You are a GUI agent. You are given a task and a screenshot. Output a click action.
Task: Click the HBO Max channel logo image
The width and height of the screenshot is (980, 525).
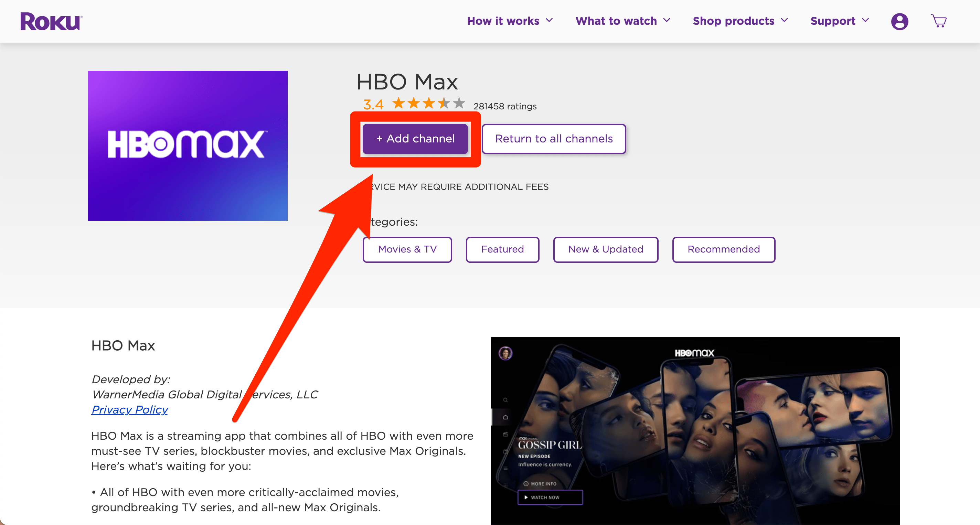click(188, 145)
